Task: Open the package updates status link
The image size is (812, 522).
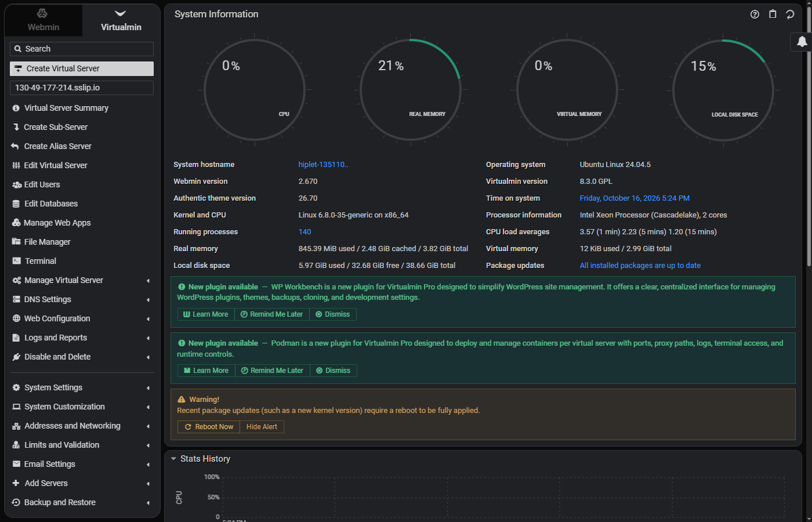Action: [x=640, y=266]
